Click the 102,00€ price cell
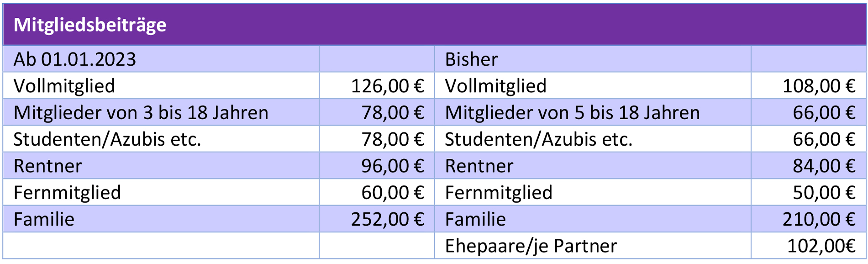This screenshot has width=868, height=264. coord(821,246)
